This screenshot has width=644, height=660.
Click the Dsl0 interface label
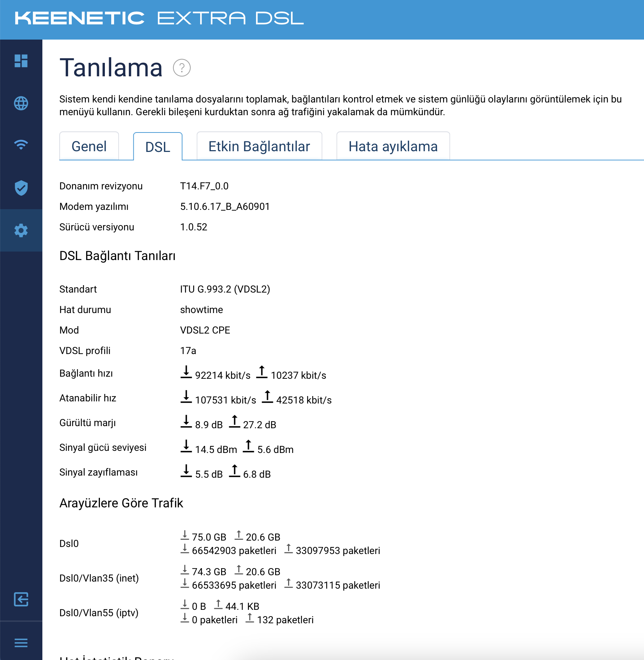click(x=69, y=543)
